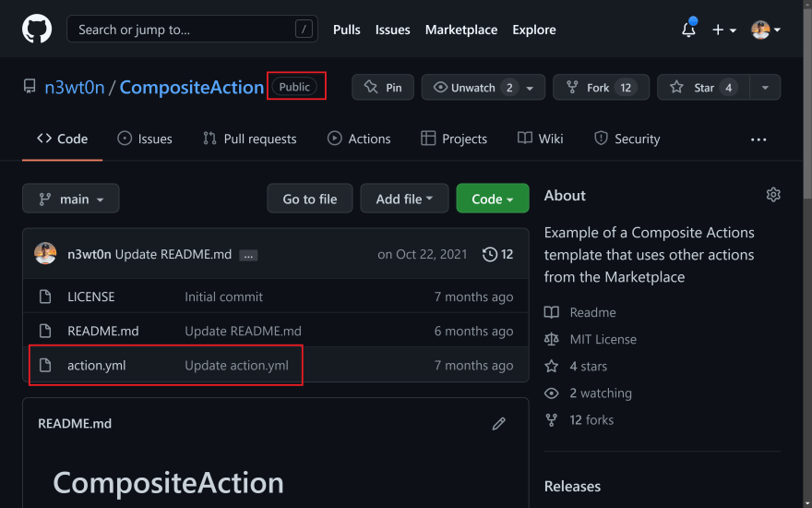This screenshot has height=508, width=812.
Task: Expand the commit message ellipsis
Action: tap(248, 255)
